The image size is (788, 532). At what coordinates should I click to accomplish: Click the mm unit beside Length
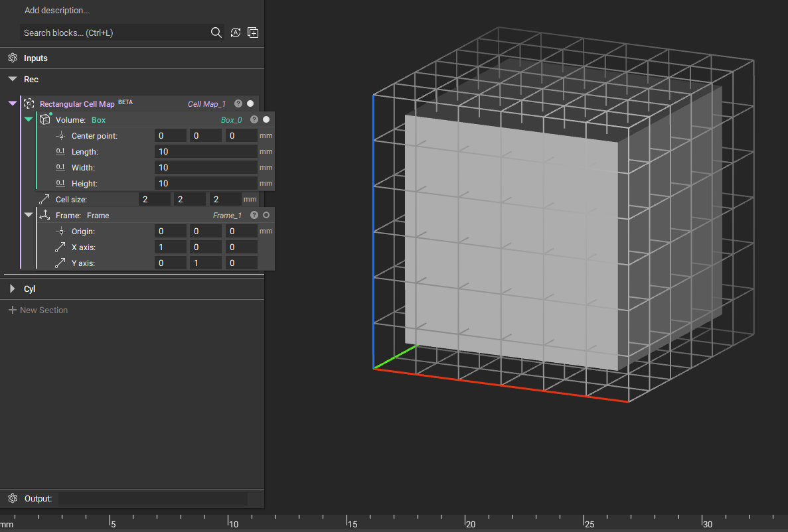[266, 152]
